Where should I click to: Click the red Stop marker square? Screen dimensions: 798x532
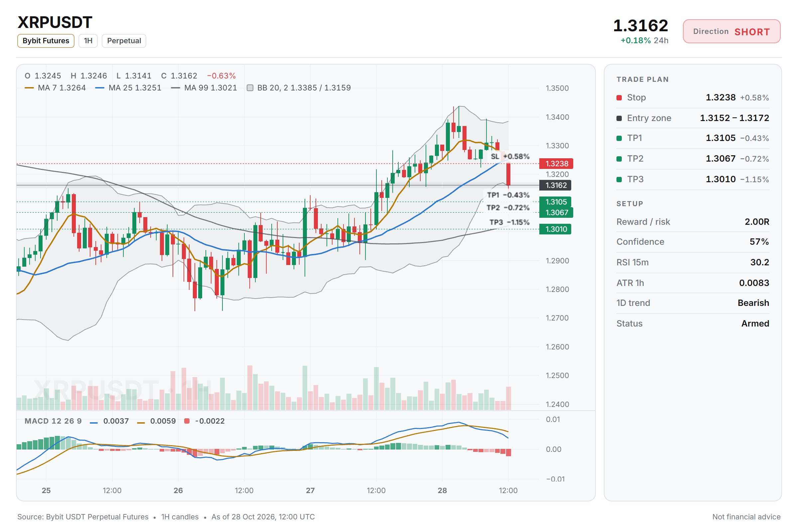(619, 98)
